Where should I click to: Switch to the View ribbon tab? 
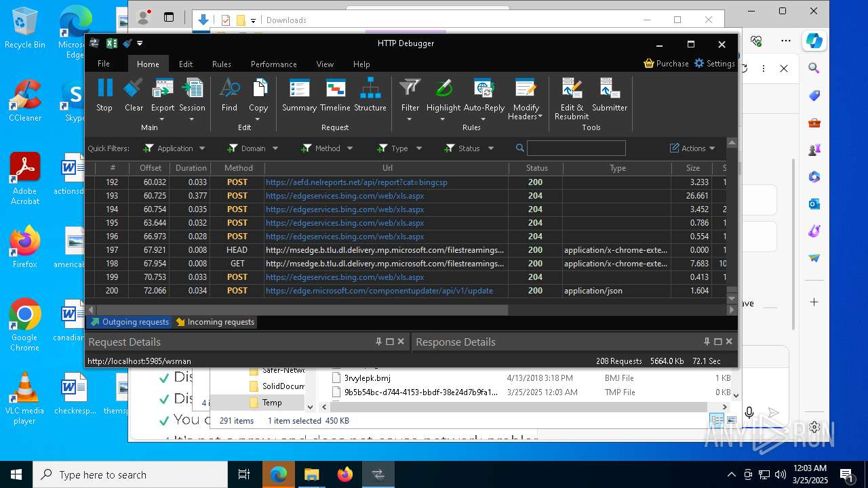point(325,64)
